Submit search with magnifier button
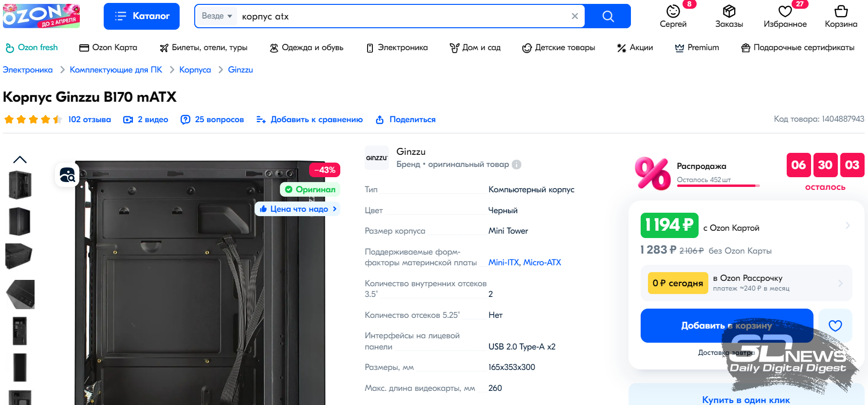Image resolution: width=868 pixels, height=405 pixels. [x=608, y=16]
